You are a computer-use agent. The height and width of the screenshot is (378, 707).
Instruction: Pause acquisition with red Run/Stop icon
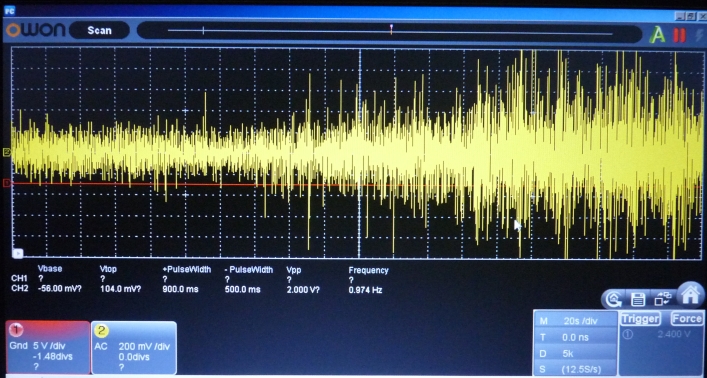coord(679,35)
